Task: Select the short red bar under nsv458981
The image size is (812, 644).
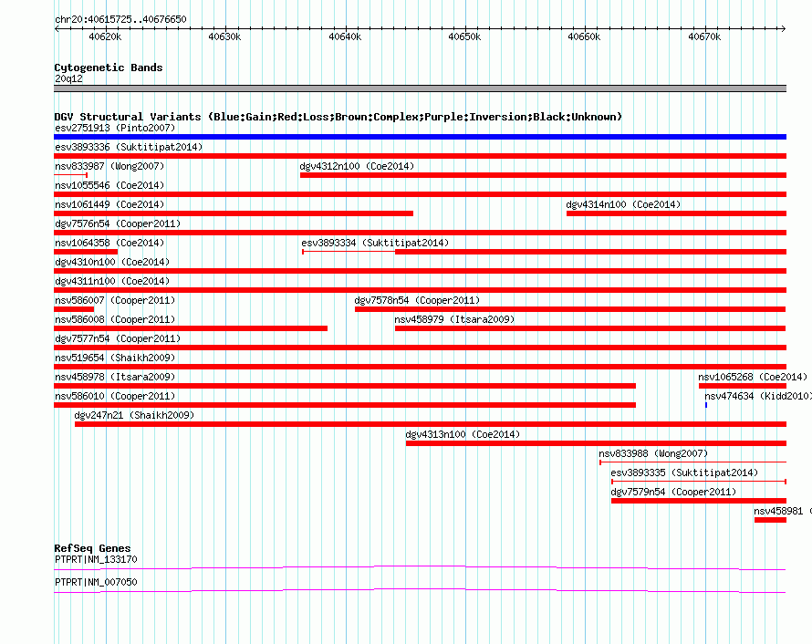Action: click(x=770, y=520)
